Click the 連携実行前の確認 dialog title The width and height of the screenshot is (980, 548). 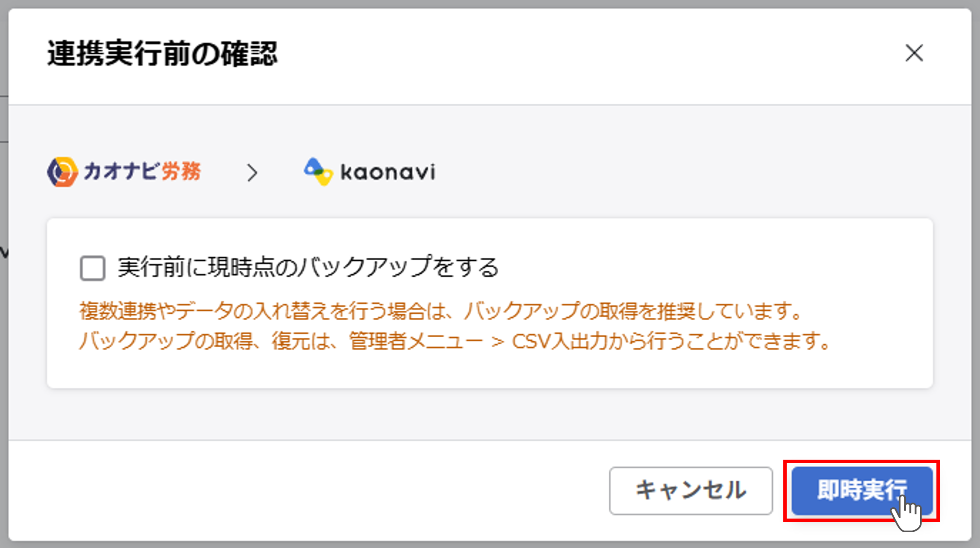(162, 54)
